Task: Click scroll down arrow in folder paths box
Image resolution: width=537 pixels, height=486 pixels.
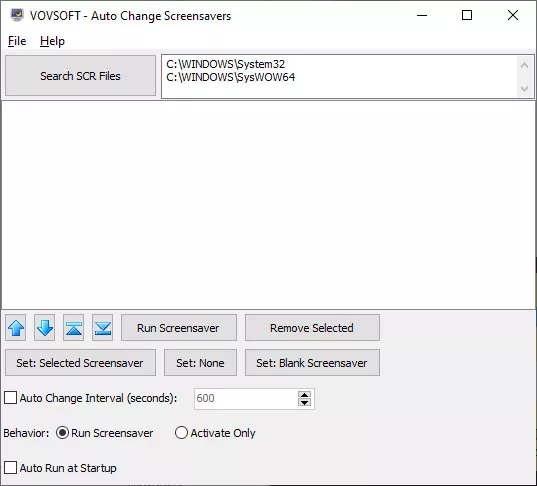Action: 524,89
